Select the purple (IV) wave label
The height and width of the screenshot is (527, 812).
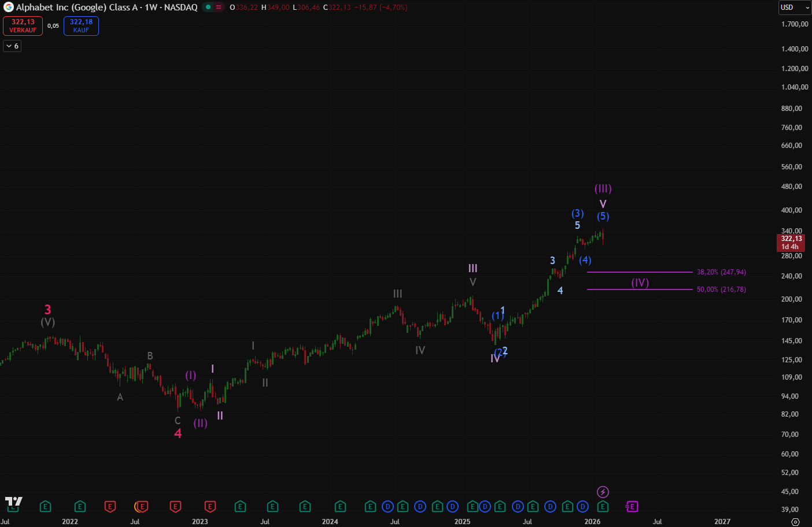tap(640, 283)
